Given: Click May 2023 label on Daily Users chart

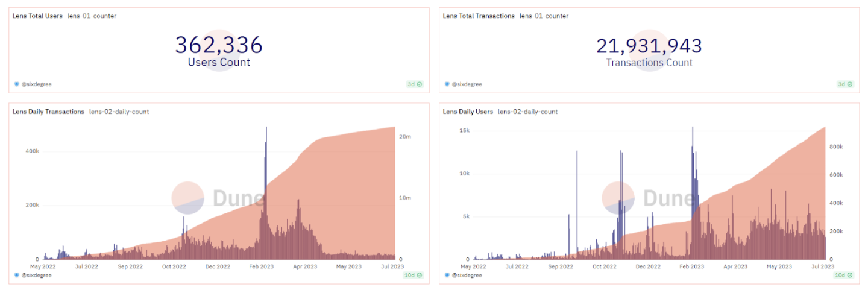Looking at the screenshot, I should pos(779,266).
